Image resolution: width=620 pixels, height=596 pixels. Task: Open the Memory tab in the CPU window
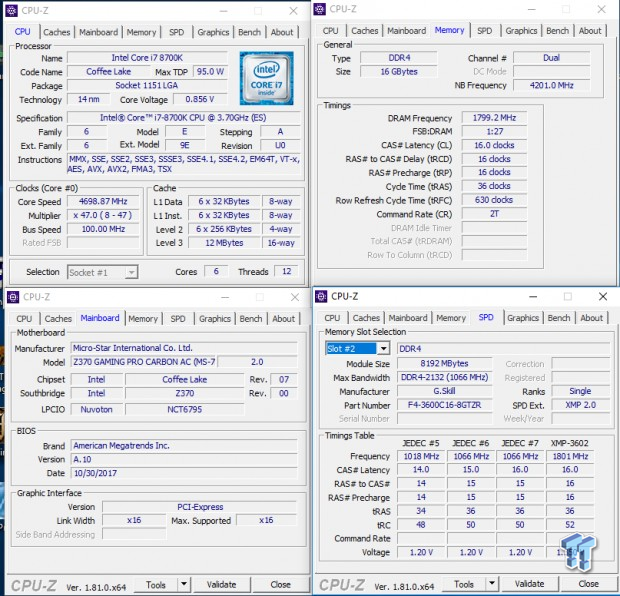tap(141, 32)
